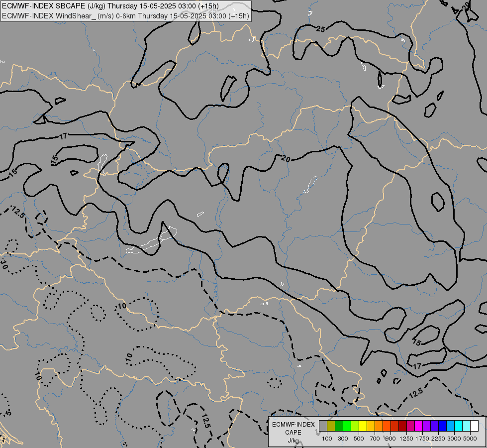Click the legend title ECMWF-INDEX
The image size is (487, 448).
(293, 425)
